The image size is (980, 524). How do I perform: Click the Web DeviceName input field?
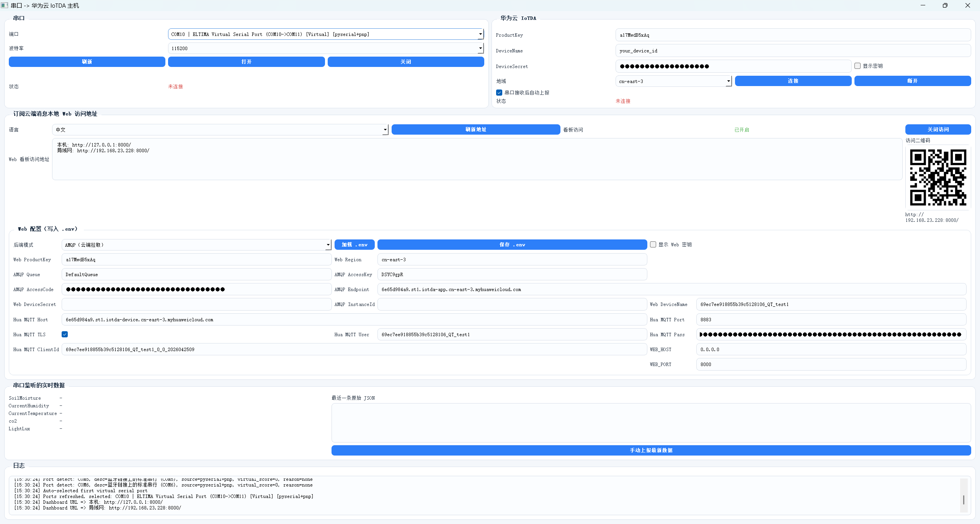[x=831, y=304]
